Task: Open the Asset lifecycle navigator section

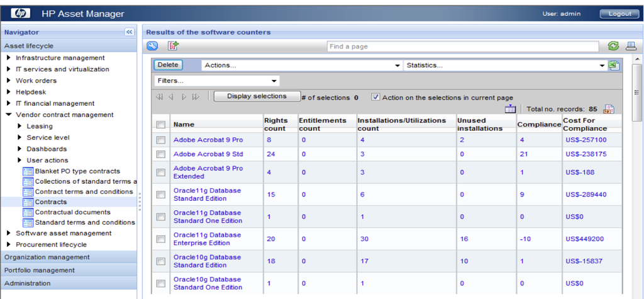Action: coord(69,46)
